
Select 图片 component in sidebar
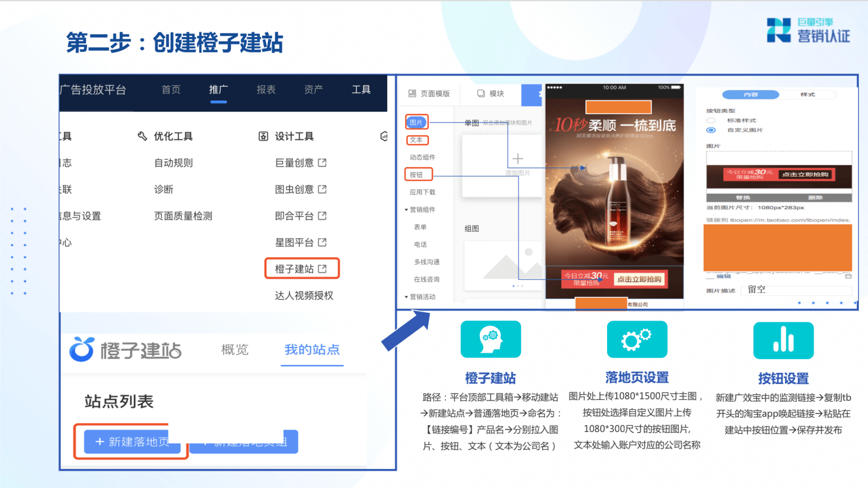point(416,122)
